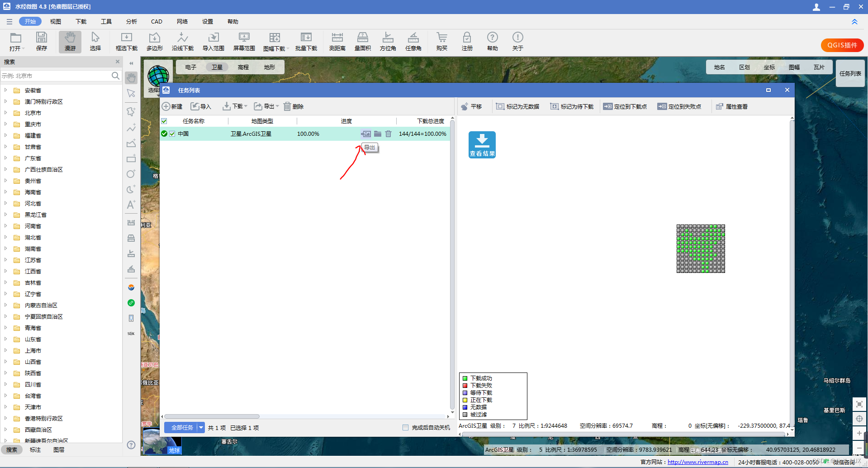This screenshot has width=868, height=468.
Task: Click the 查看结果 view result button
Action: coord(482,145)
